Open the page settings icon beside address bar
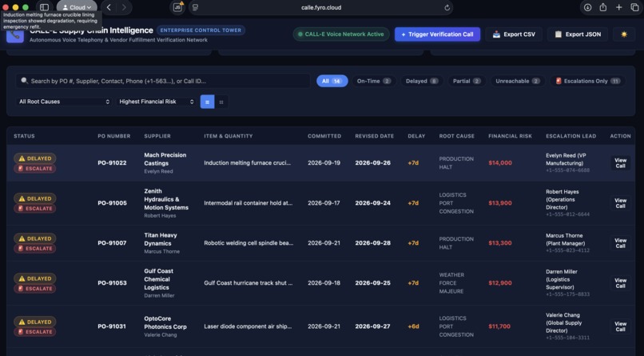 click(x=196, y=7)
